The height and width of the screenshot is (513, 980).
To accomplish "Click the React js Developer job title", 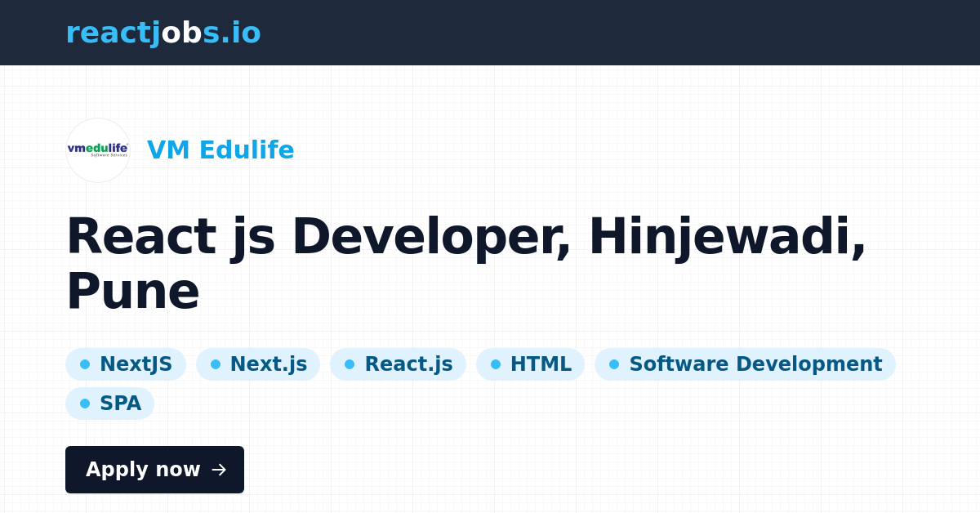I will pos(465,264).
